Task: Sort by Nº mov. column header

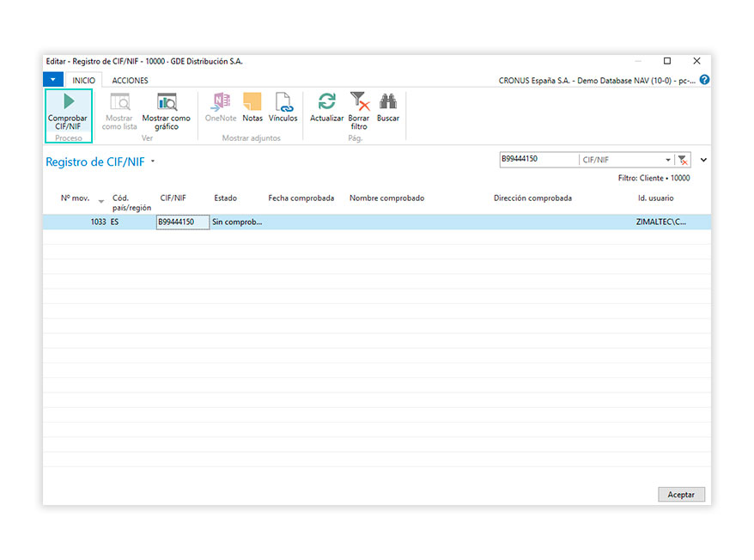Action: pyautogui.click(x=75, y=198)
